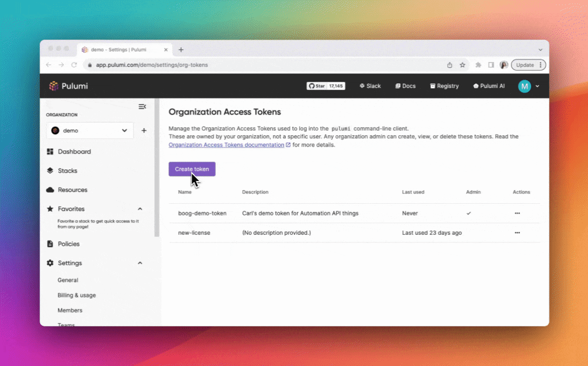Open Policies in the sidebar
Image resolution: width=588 pixels, height=366 pixels.
(x=63, y=244)
